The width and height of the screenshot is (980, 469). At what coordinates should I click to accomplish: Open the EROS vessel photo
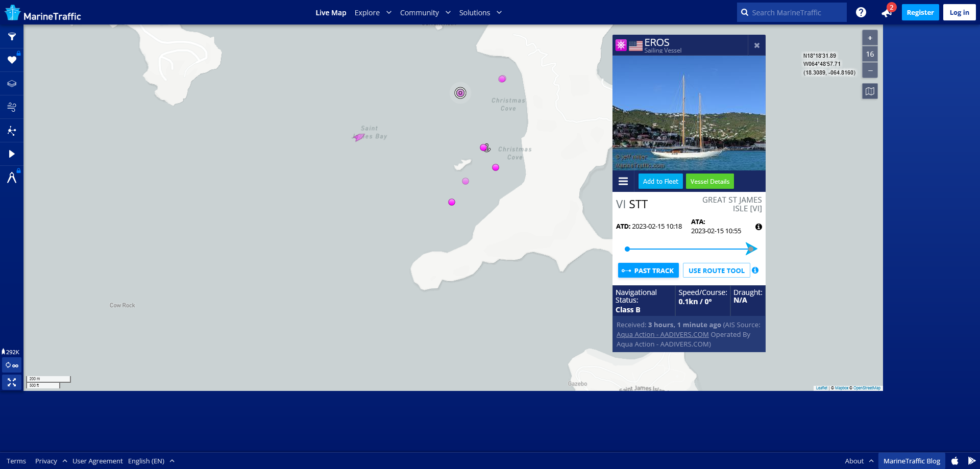tap(689, 113)
